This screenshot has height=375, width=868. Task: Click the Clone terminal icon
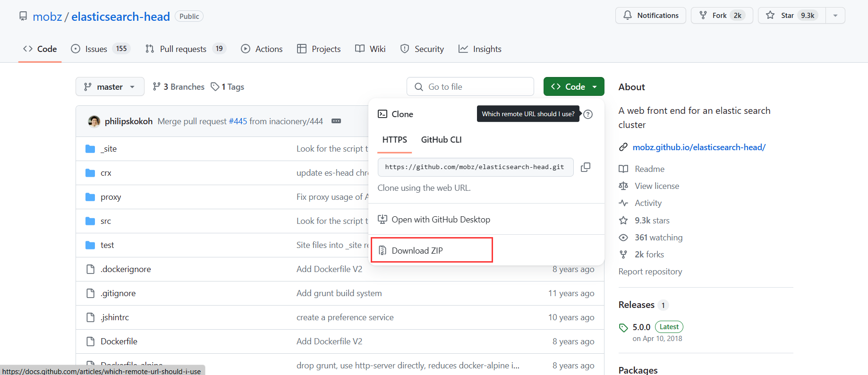coord(383,114)
